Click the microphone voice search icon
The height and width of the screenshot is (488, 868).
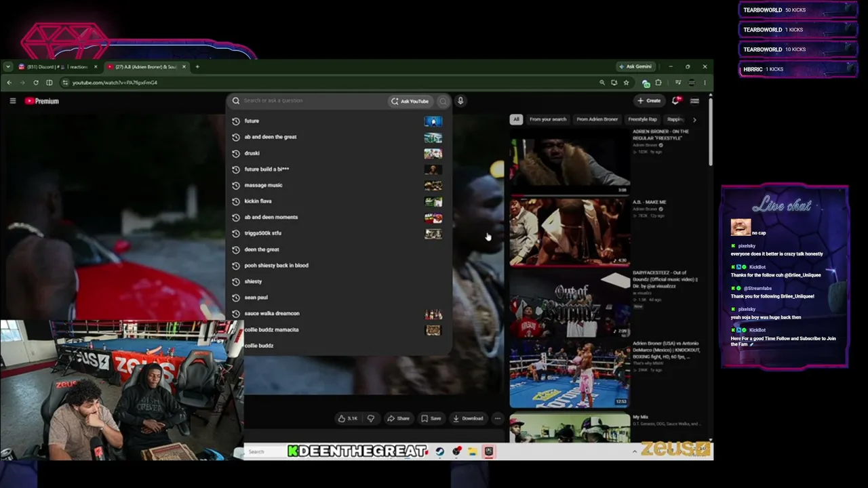tap(460, 101)
